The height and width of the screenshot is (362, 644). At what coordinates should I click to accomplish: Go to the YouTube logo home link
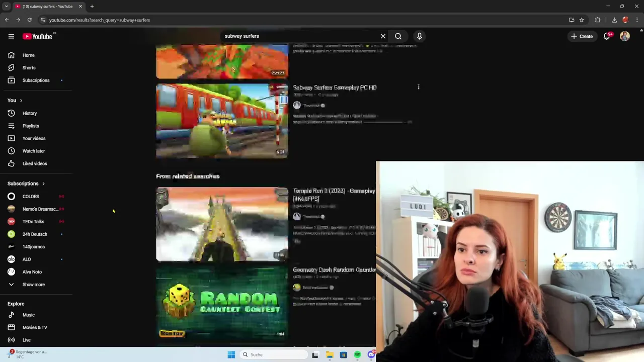tap(38, 36)
